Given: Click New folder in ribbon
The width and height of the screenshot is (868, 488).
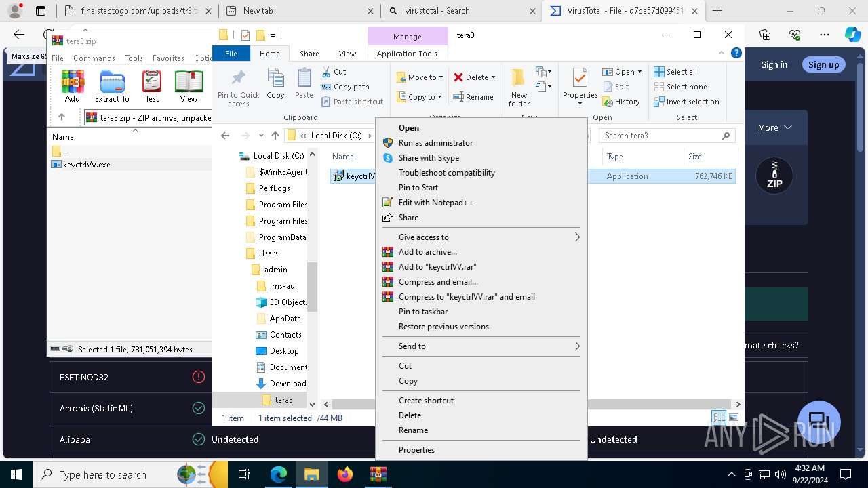Looking at the screenshot, I should coord(519,88).
